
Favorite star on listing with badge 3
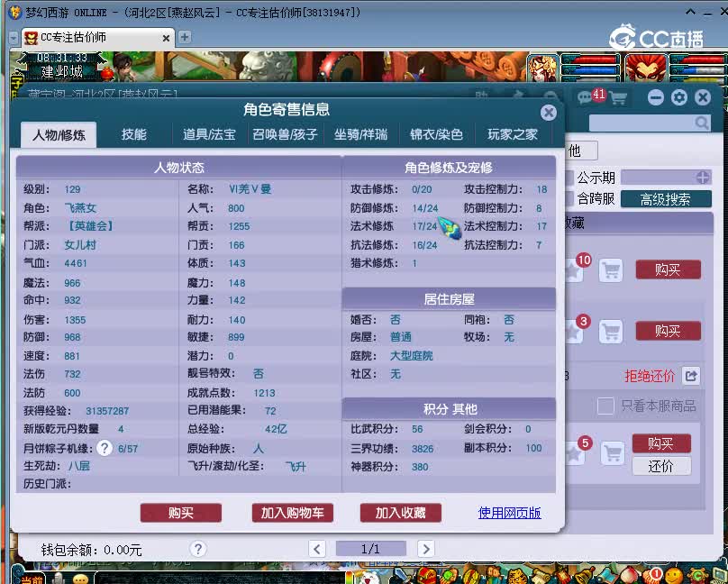tap(574, 332)
